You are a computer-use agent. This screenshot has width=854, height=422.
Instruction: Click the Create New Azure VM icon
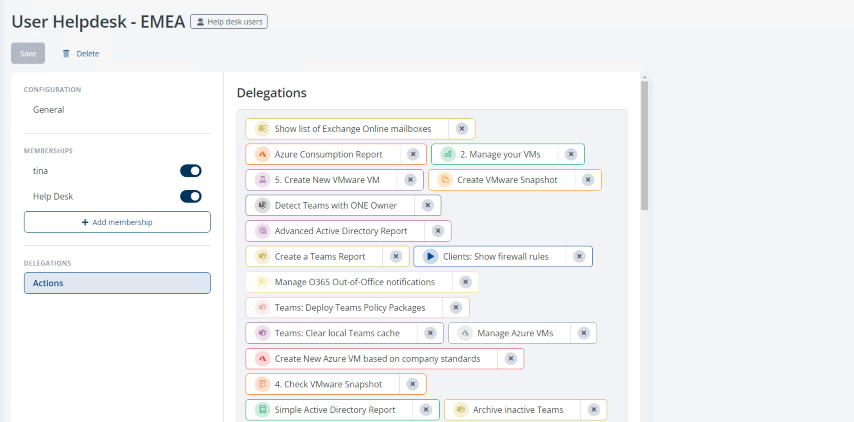pos(263,359)
